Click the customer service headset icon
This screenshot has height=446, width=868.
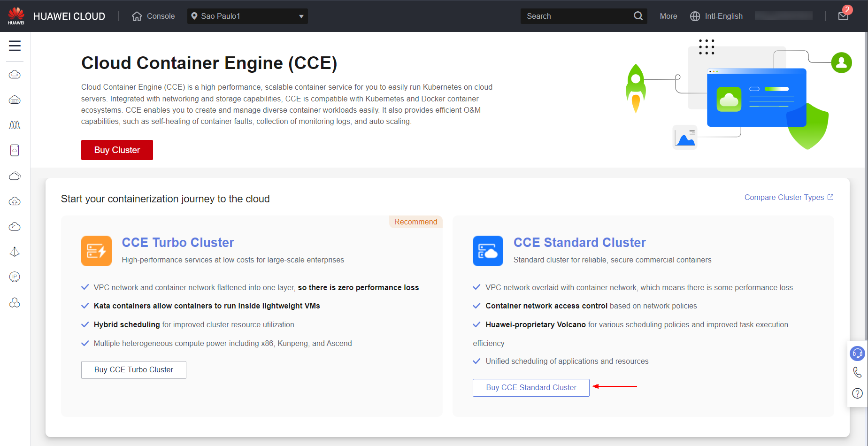click(857, 353)
